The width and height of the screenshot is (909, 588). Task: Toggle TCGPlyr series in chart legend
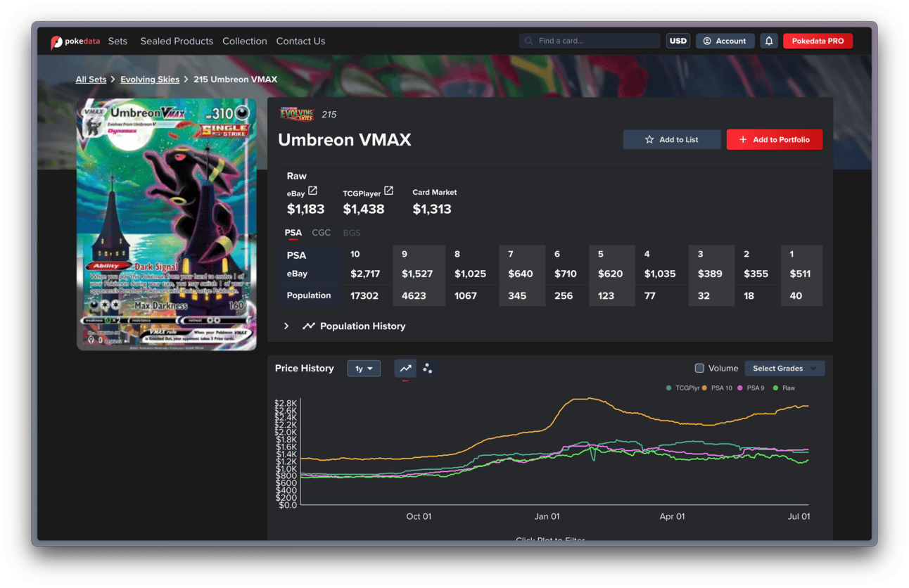coord(683,388)
